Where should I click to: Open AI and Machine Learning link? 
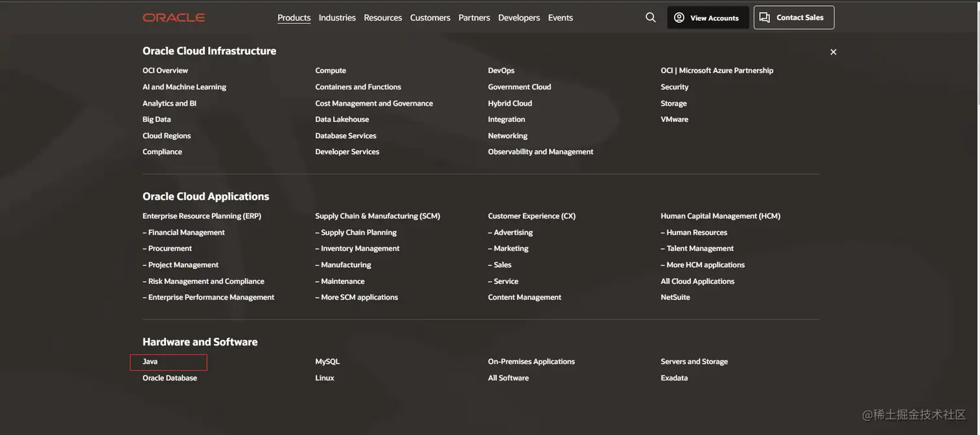click(184, 87)
